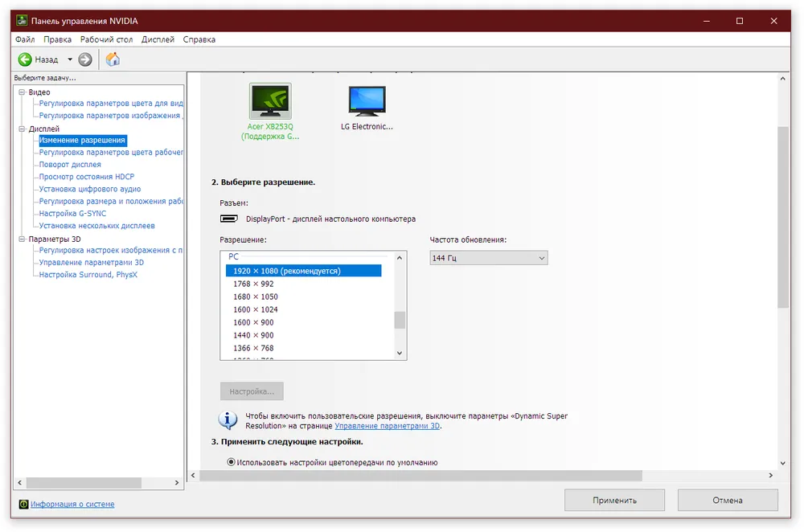
Task: Select the LG Electronics display icon
Action: [x=367, y=102]
